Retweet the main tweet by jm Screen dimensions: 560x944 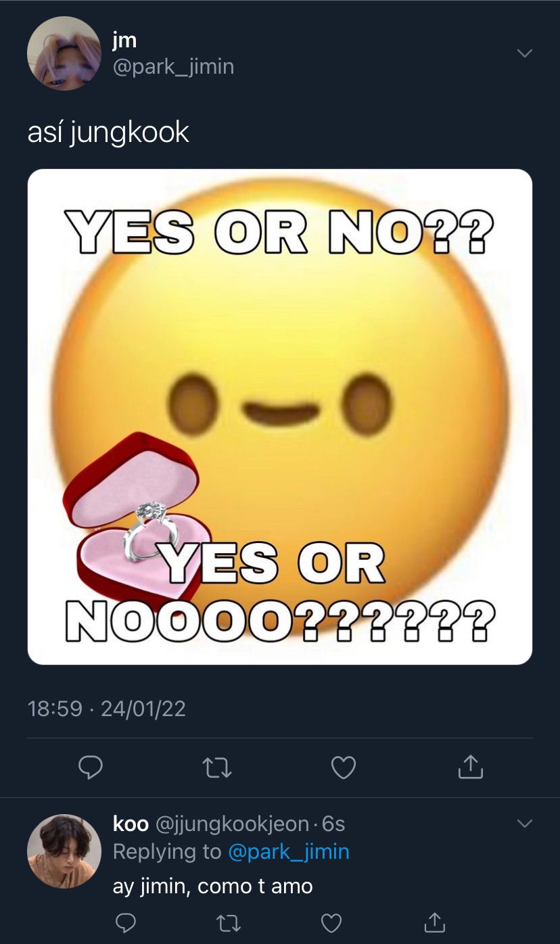pyautogui.click(x=217, y=768)
